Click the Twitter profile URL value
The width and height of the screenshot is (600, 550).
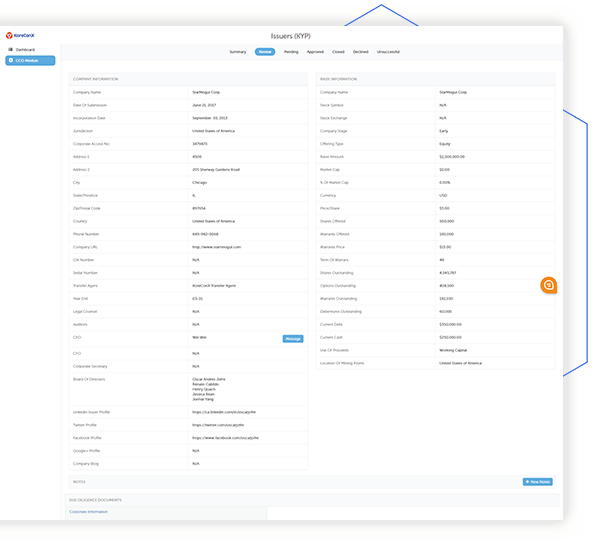(218, 425)
